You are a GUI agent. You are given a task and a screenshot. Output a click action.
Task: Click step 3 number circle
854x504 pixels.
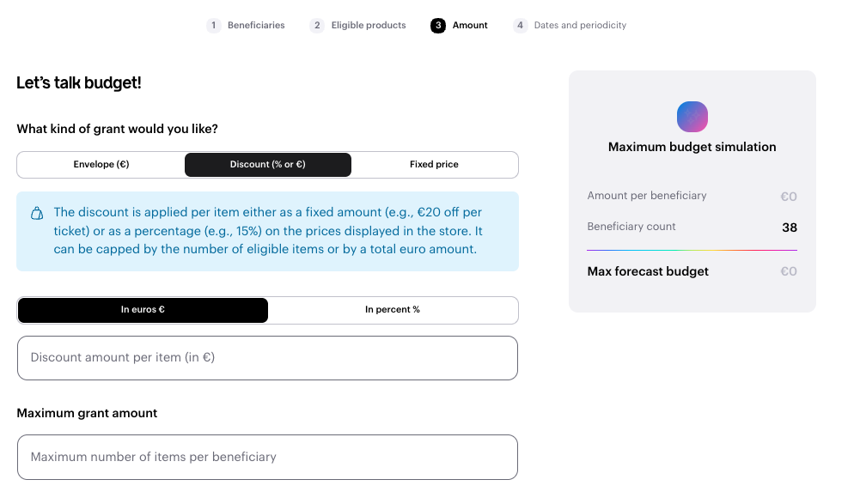tap(438, 26)
